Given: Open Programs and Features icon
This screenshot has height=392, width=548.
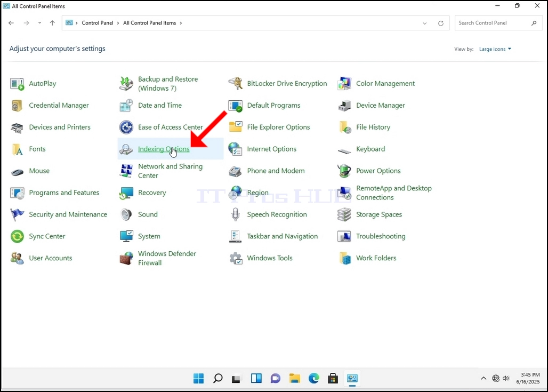Looking at the screenshot, I should 17,193.
